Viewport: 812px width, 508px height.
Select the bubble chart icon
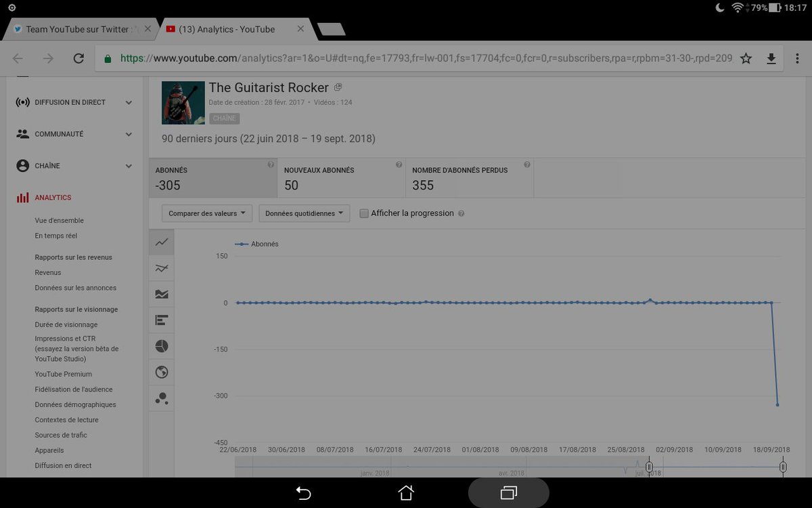(161, 398)
